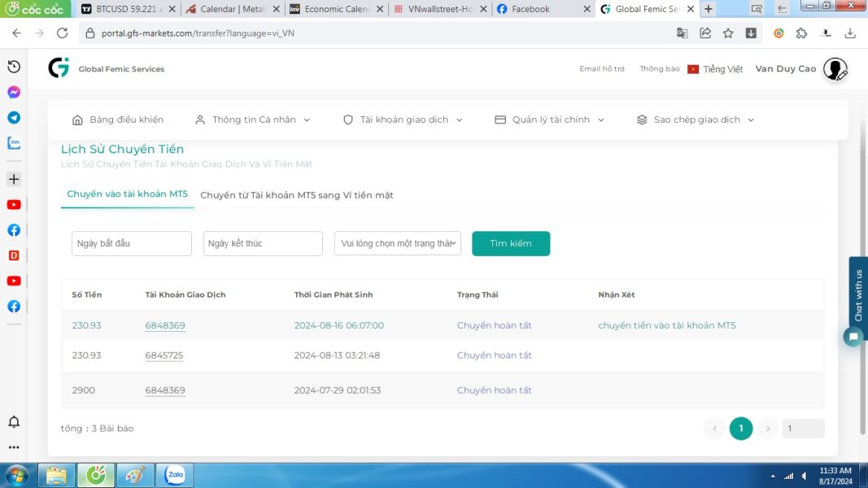Switch to Chuyển từ Tài khoản MT5 tab

pyautogui.click(x=297, y=195)
